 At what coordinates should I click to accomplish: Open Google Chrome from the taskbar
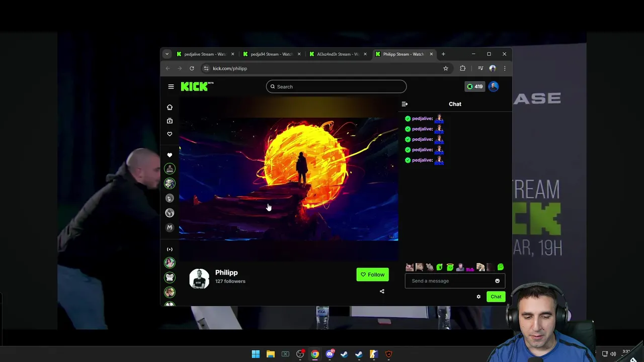[x=315, y=354]
